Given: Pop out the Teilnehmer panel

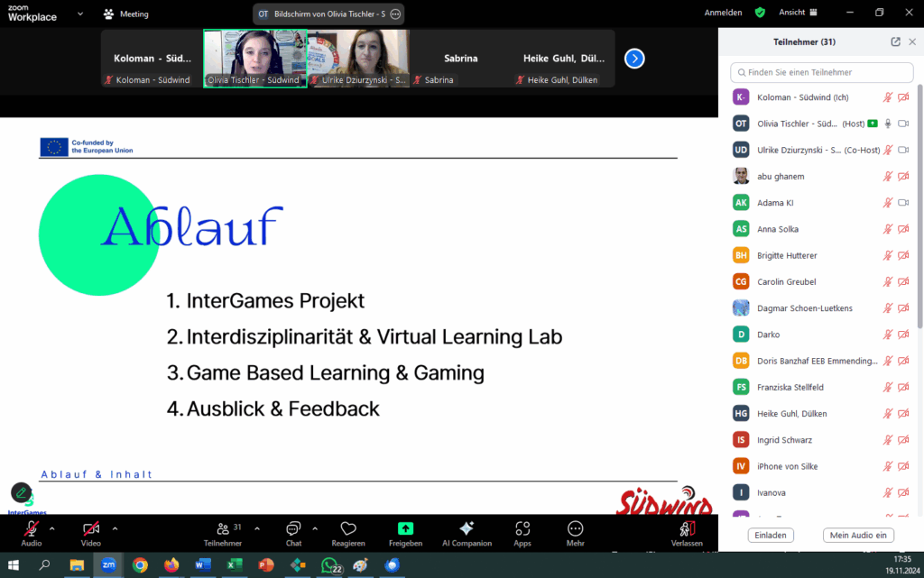Looking at the screenshot, I should [895, 41].
